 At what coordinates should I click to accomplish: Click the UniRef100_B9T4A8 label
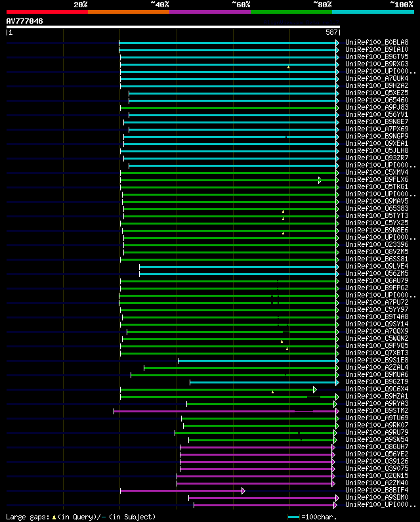point(377,317)
